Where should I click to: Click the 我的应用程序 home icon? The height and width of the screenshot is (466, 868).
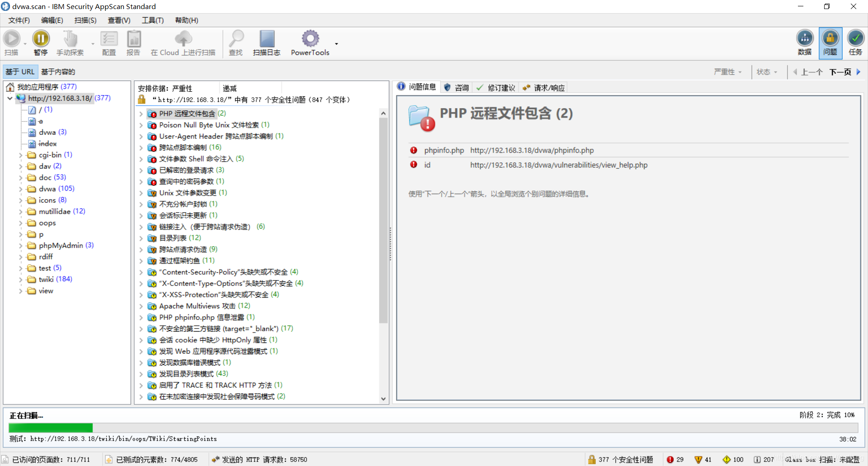10,87
